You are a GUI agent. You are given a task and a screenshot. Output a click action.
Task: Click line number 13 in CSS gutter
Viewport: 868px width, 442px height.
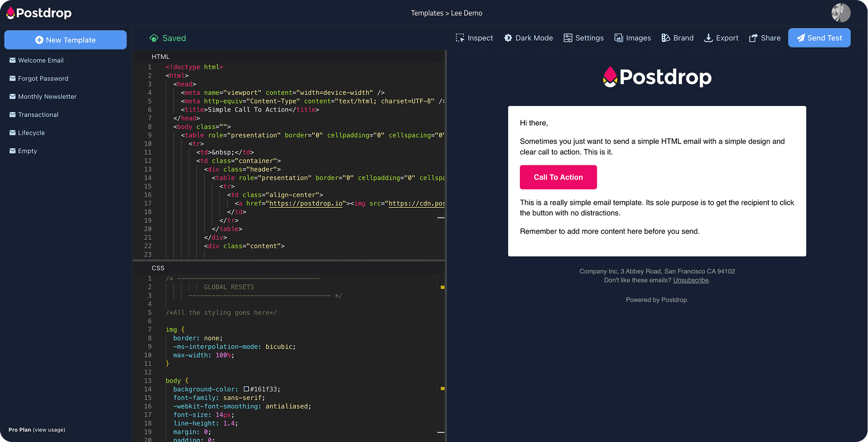[147, 381]
